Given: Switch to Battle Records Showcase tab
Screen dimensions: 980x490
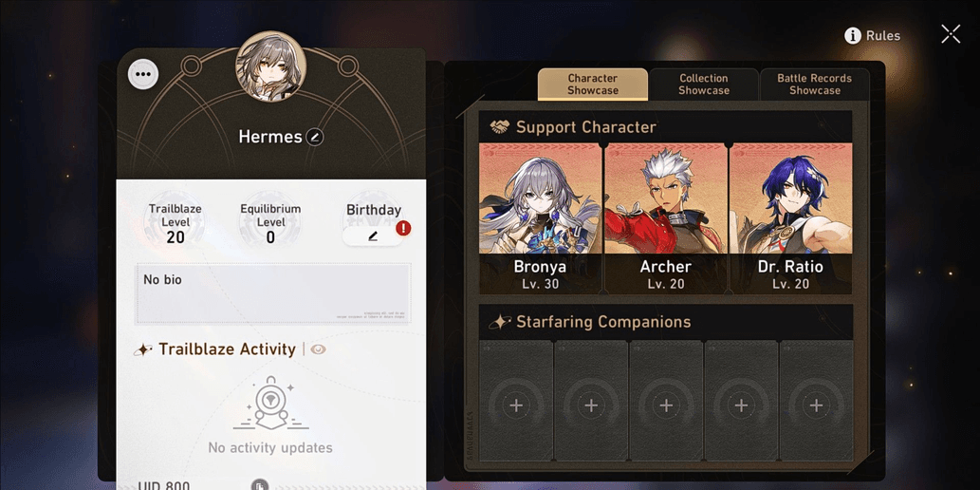Looking at the screenshot, I should pyautogui.click(x=814, y=84).
